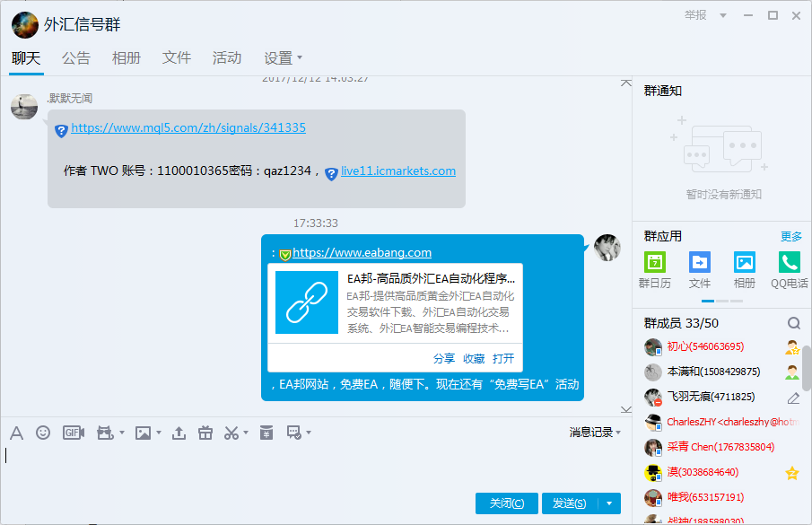Start a group video call

[105, 433]
